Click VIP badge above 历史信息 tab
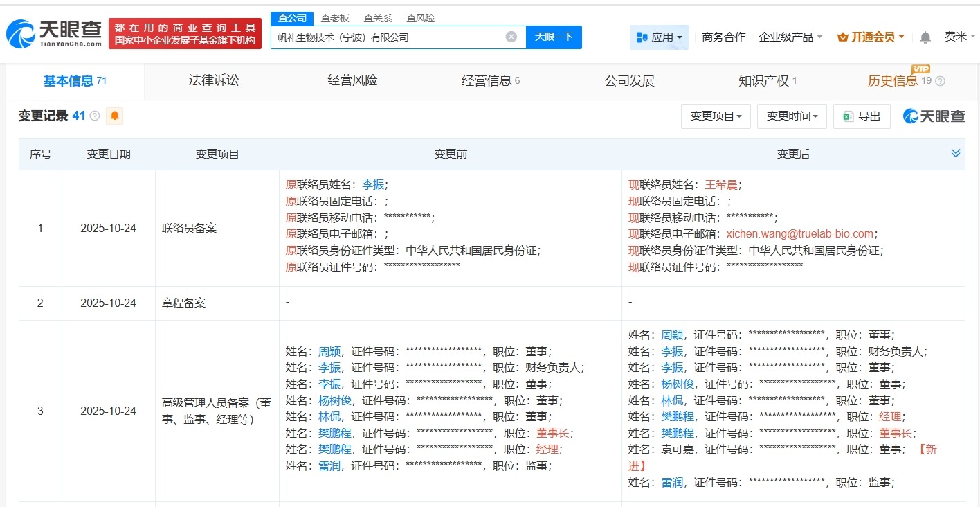 pyautogui.click(x=920, y=69)
